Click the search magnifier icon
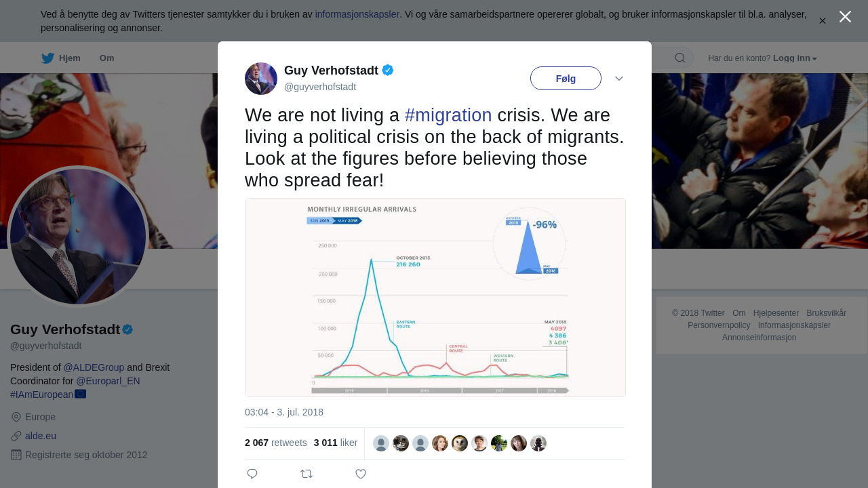Image resolution: width=868 pixels, height=488 pixels. 679,58
